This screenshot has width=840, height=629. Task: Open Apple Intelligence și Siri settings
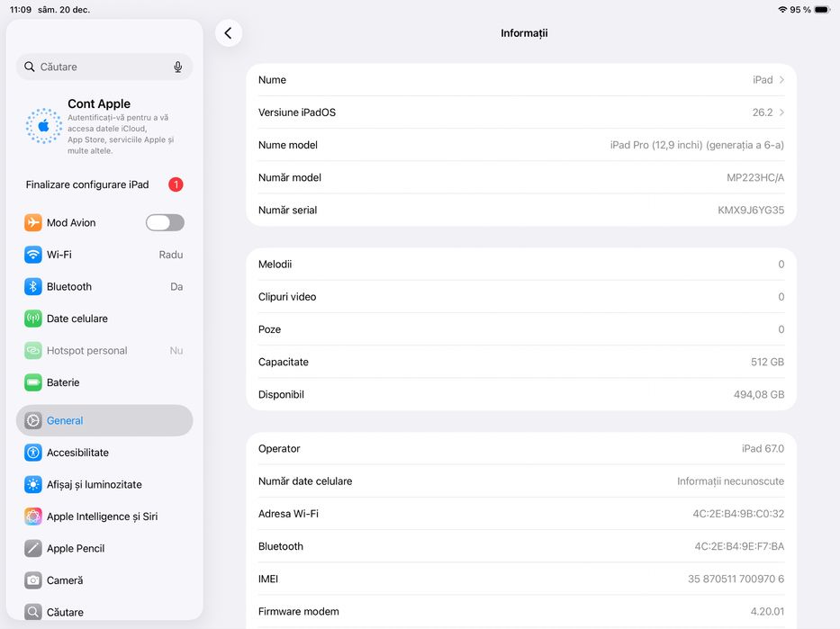point(104,517)
